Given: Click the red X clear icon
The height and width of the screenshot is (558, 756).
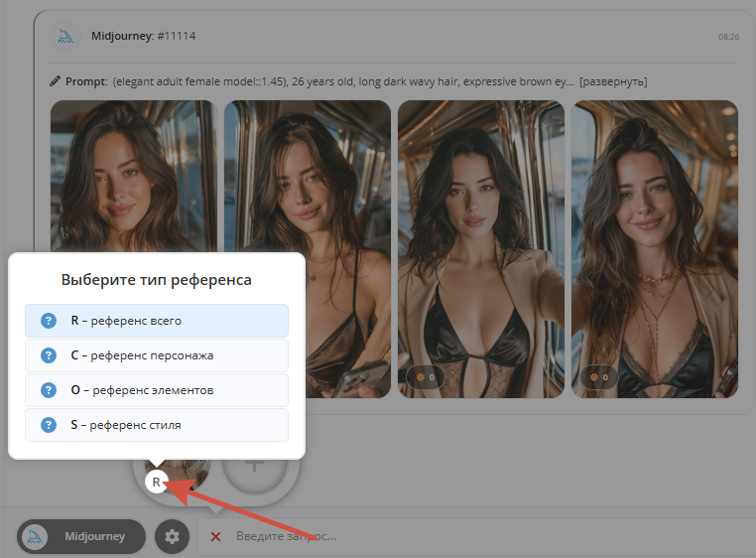Looking at the screenshot, I should click(215, 536).
